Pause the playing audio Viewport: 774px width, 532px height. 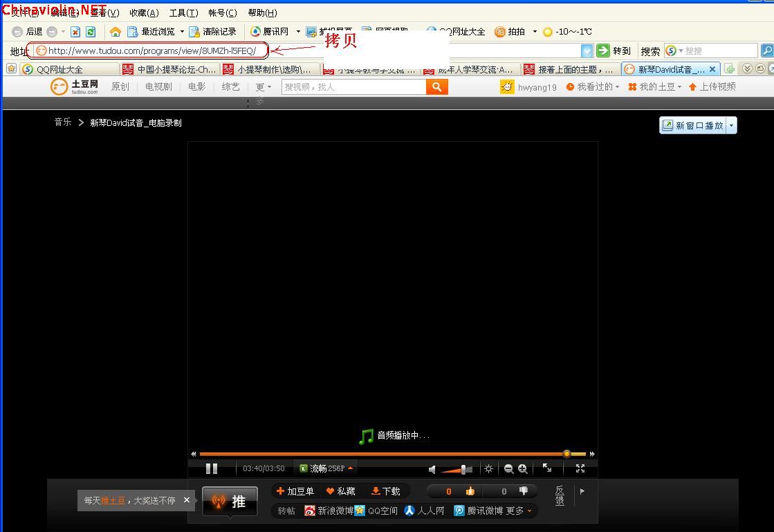tap(211, 468)
